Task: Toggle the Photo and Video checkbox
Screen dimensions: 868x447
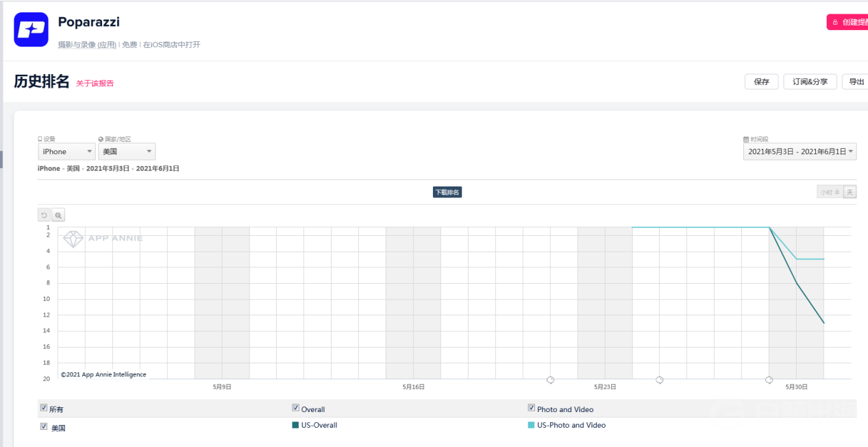Action: click(532, 408)
